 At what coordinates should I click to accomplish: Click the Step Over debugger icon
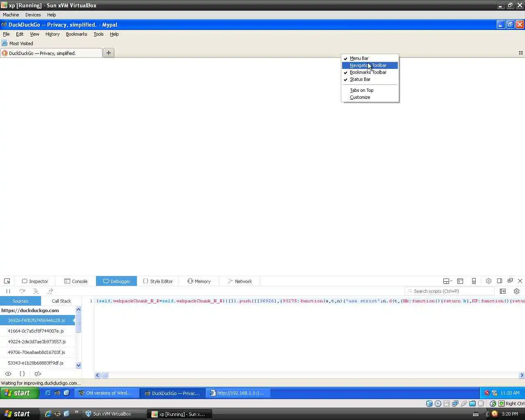(x=22, y=291)
